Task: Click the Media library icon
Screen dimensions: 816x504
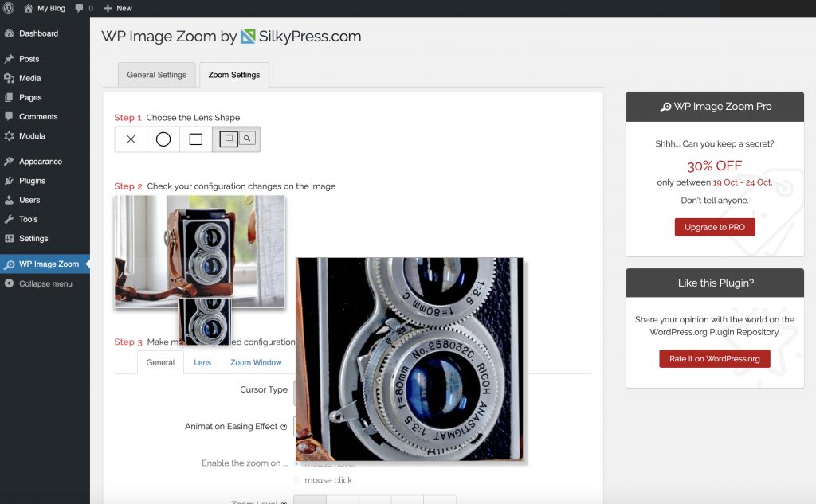Action: [9, 78]
